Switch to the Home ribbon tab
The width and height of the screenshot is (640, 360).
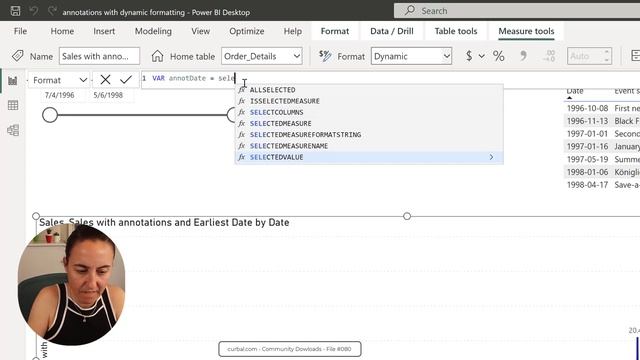tap(62, 31)
